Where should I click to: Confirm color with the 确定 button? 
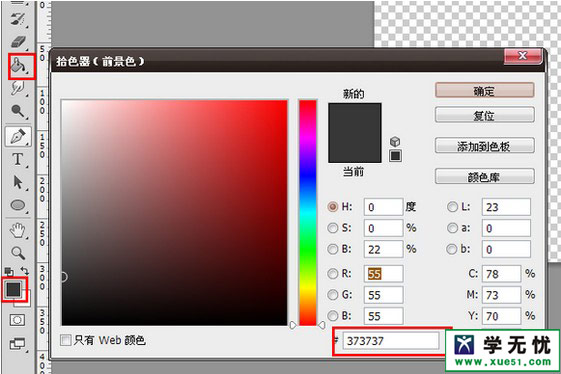coord(484,91)
